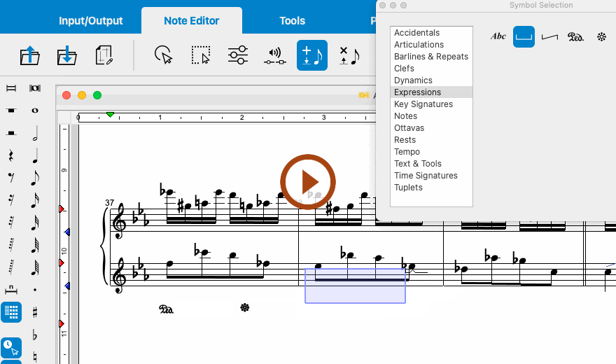Choose Key Signatures from the symbol list
This screenshot has width=616, height=364.
[x=423, y=104]
